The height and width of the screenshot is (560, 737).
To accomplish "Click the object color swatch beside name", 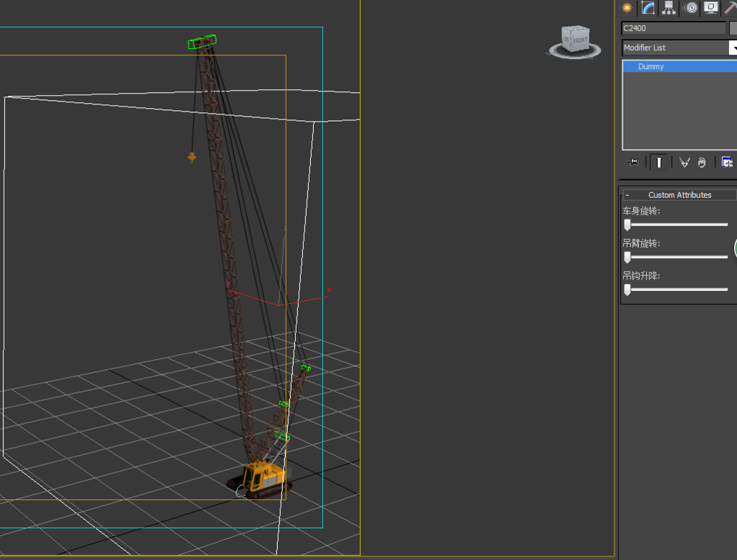I will (733, 29).
